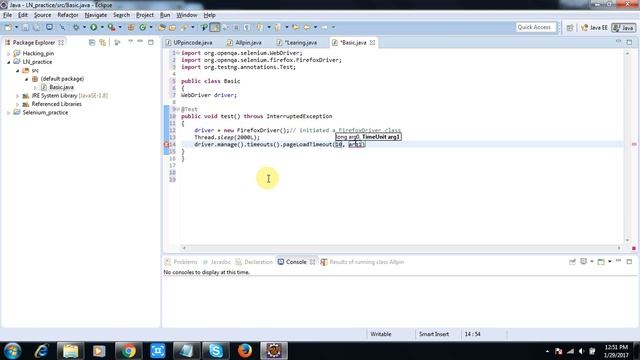This screenshot has height=360, width=640.
Task: Click the Save toolbar icon
Action: (x=25, y=27)
